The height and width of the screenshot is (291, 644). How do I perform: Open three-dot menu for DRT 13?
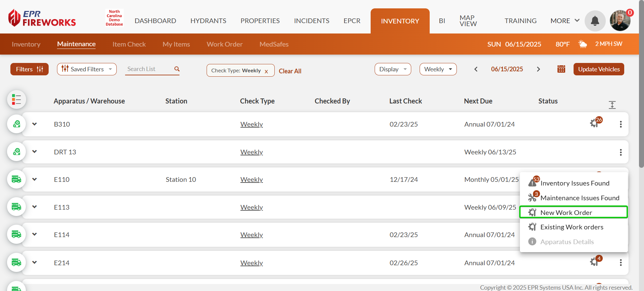[621, 152]
